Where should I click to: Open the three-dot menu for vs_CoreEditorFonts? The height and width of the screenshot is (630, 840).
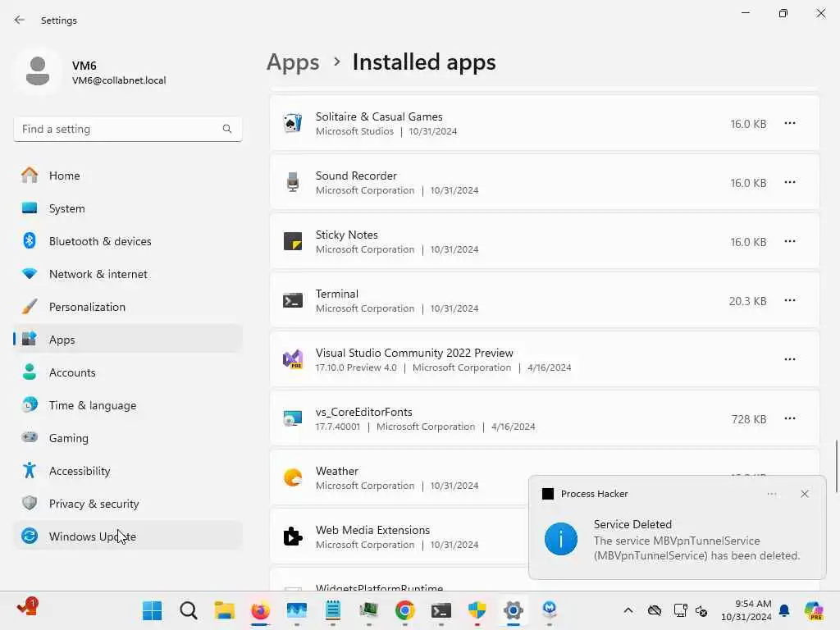click(790, 418)
